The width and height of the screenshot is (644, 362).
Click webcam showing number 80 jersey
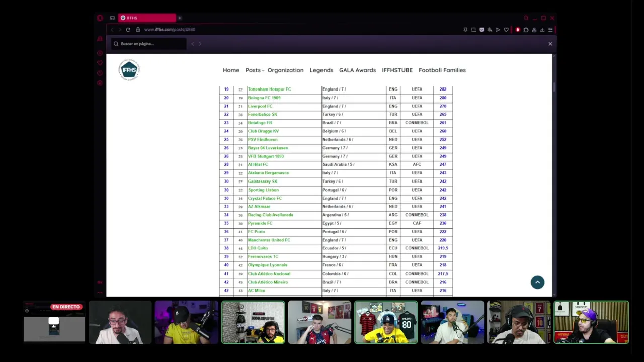tap(386, 322)
